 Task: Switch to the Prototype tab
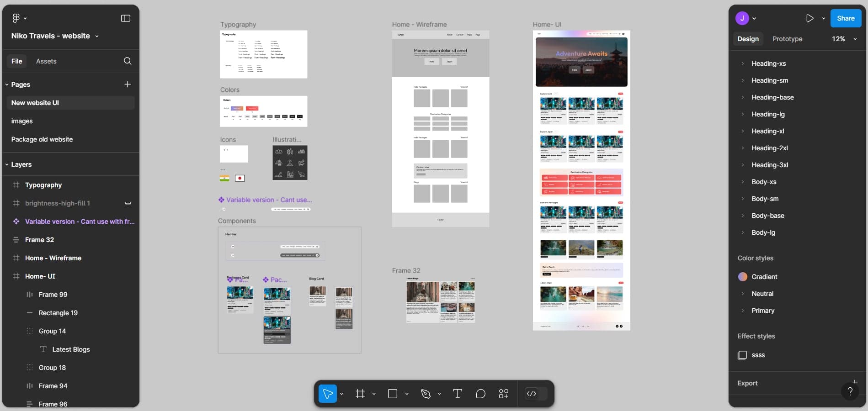click(x=787, y=39)
